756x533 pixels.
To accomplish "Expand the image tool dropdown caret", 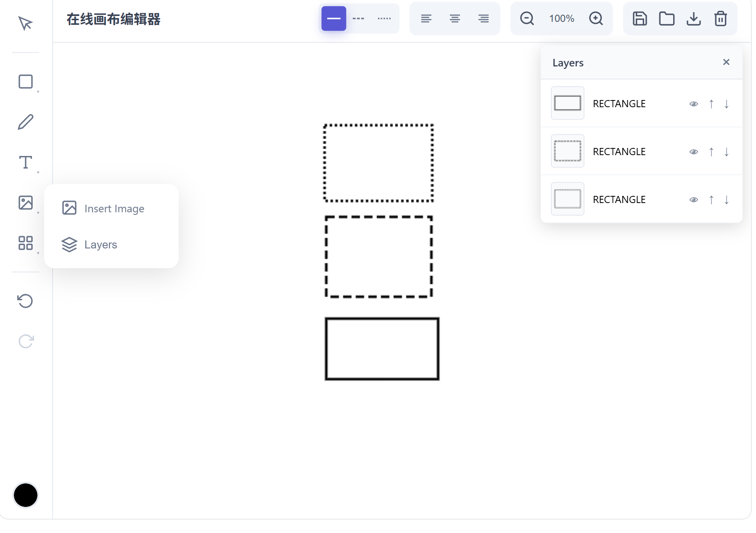I will tap(38, 212).
